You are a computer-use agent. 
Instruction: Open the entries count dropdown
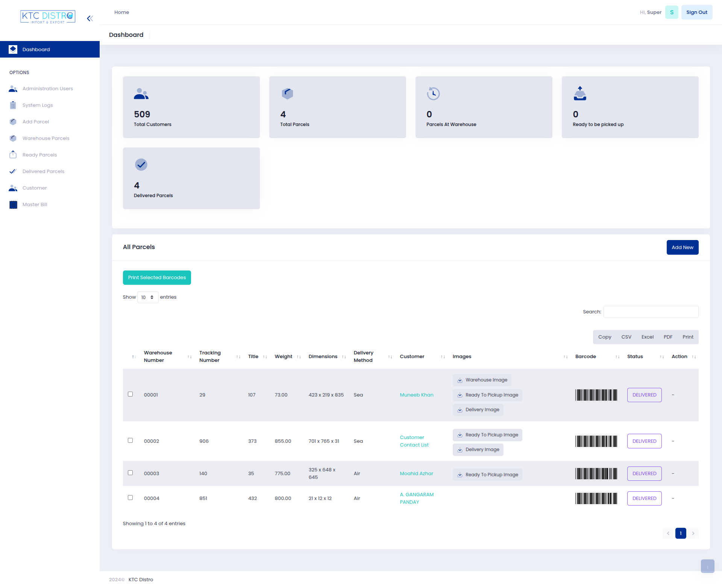click(147, 297)
